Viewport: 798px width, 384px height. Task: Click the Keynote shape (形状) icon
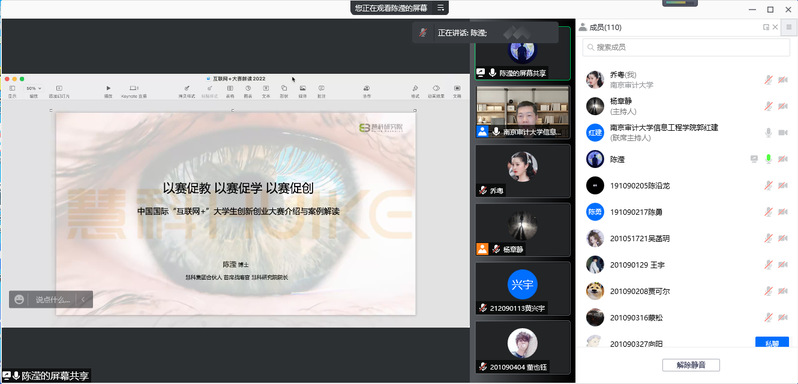click(x=284, y=88)
